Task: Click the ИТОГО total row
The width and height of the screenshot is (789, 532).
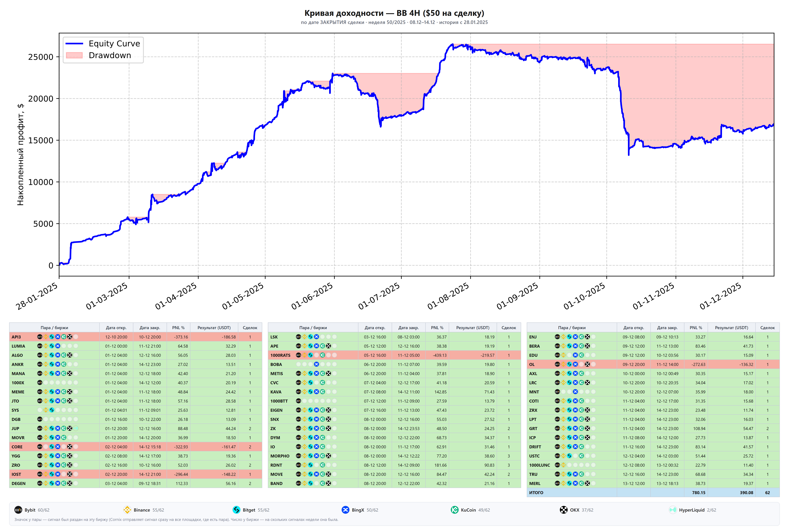Action: pyautogui.click(x=653, y=493)
